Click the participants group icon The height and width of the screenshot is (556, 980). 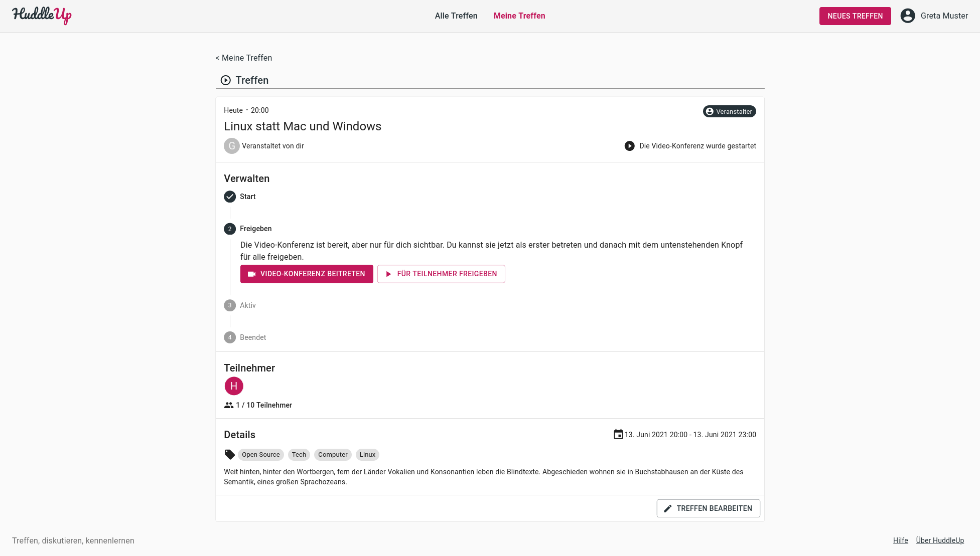point(229,405)
